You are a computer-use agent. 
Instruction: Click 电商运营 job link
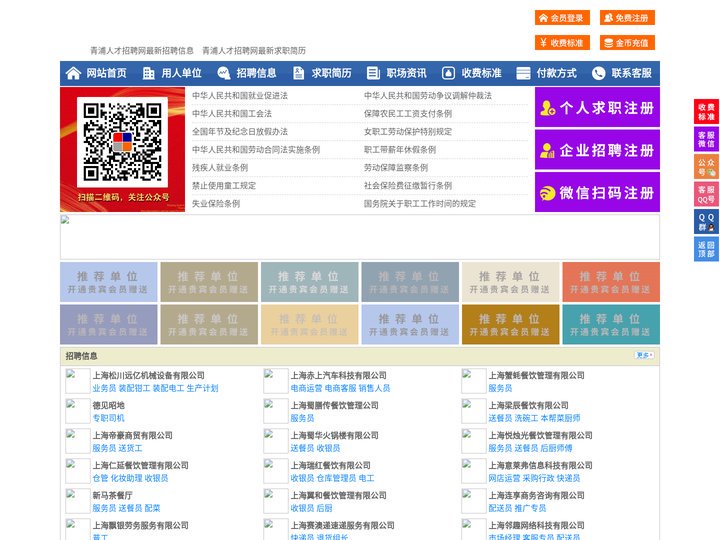point(306,388)
